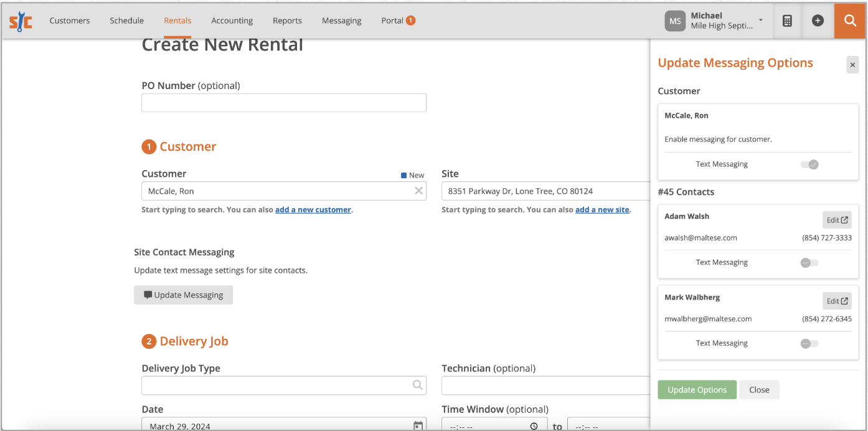Image resolution: width=868 pixels, height=431 pixels.
Task: Expand Michael account dropdown arrow
Action: [761, 21]
